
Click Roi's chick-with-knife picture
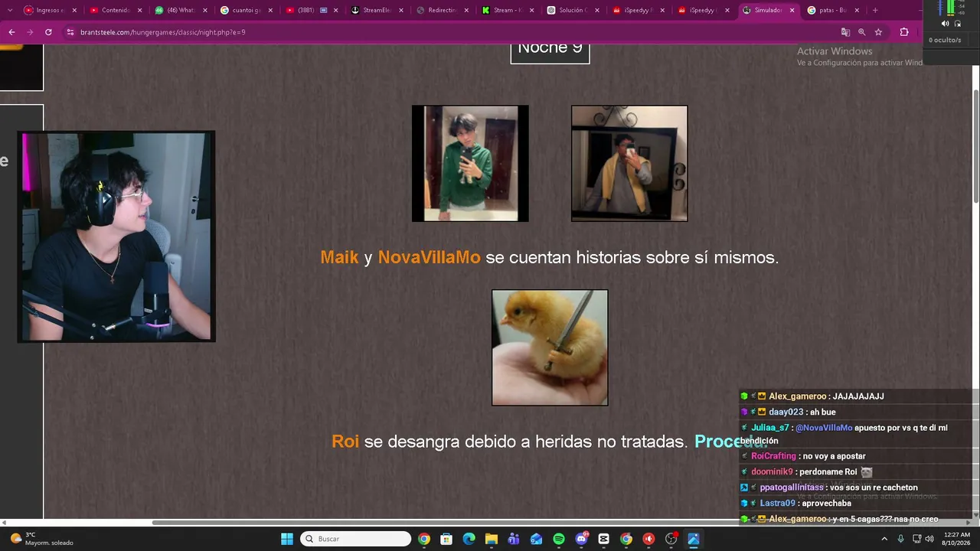(550, 347)
